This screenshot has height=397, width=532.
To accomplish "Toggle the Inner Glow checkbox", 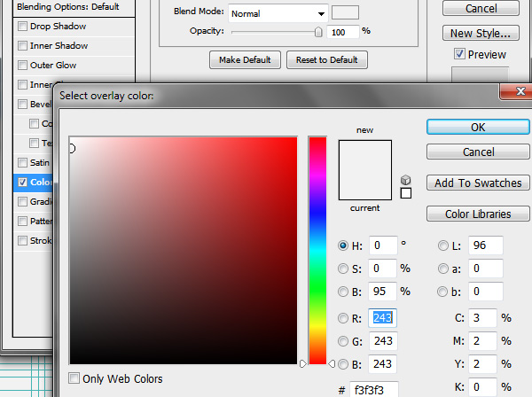I will tap(22, 84).
